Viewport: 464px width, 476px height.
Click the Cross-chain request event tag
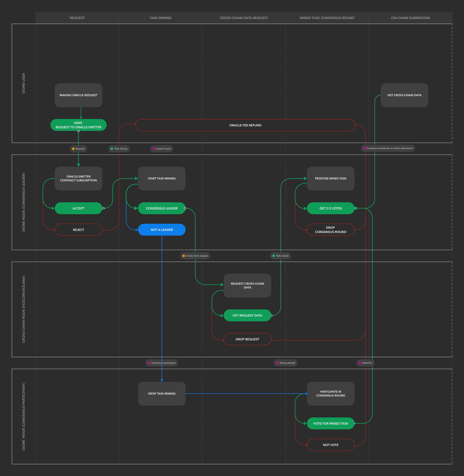[195, 256]
